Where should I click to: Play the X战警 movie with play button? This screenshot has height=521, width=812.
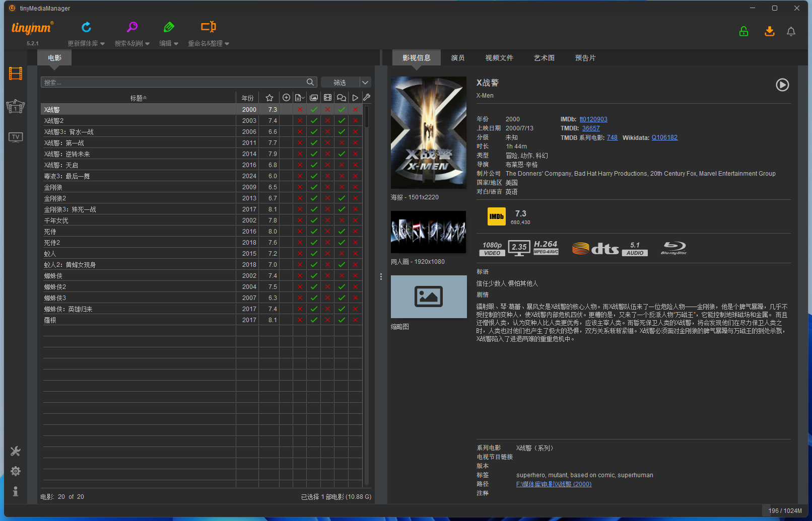pyautogui.click(x=782, y=85)
